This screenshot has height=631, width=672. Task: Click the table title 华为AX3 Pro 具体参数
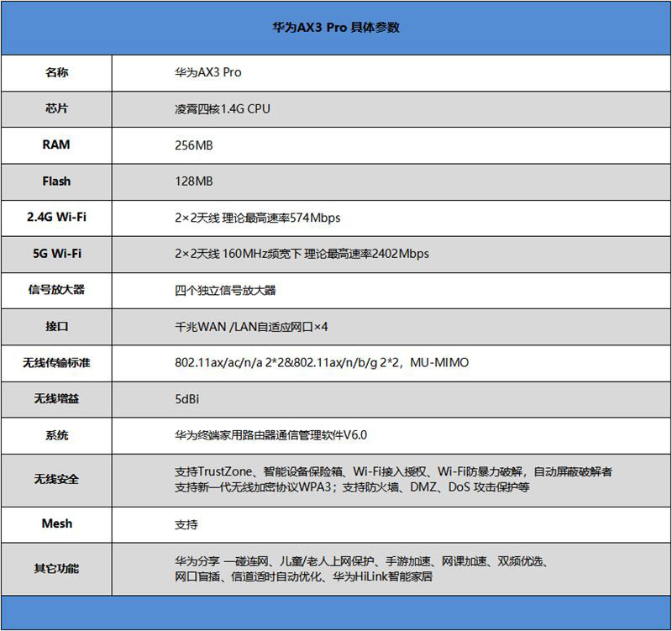pos(336,28)
